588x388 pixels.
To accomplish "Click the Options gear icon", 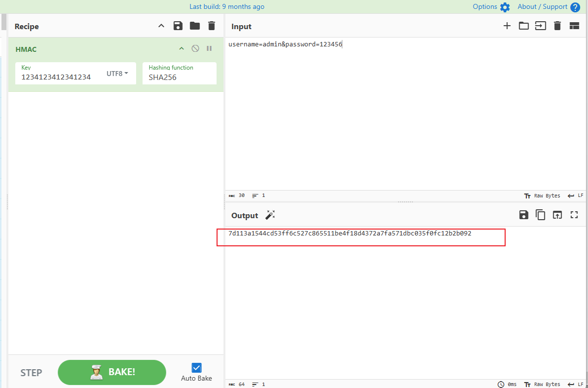I will [x=505, y=7].
